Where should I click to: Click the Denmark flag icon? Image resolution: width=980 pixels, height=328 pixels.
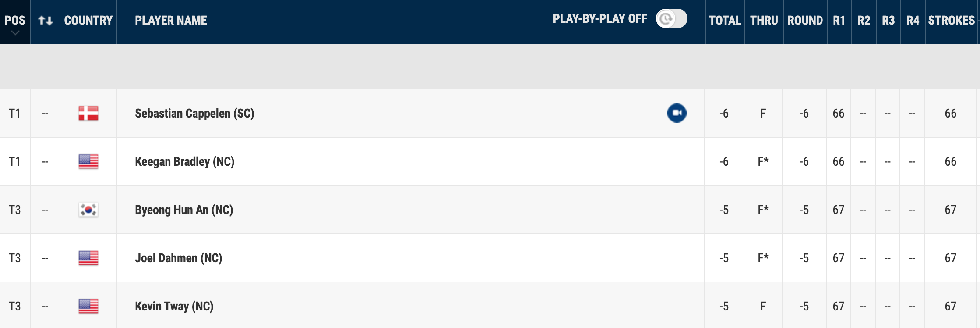pyautogui.click(x=88, y=113)
